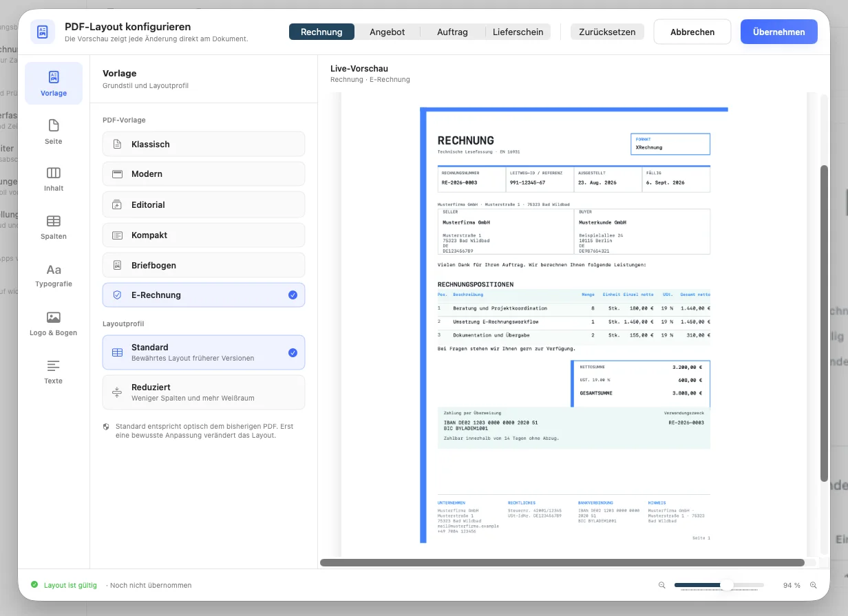This screenshot has width=848, height=616.
Task: Click the Modern template icon
Action: [x=117, y=174]
